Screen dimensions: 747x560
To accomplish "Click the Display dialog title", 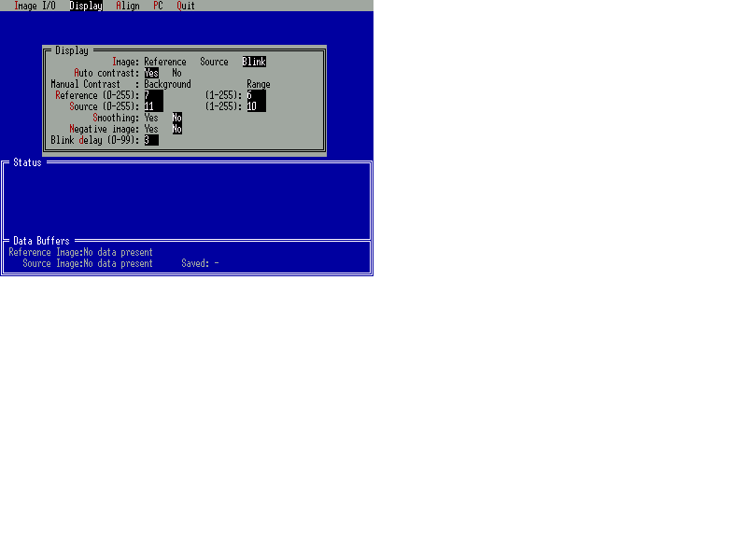I will tap(72, 50).
